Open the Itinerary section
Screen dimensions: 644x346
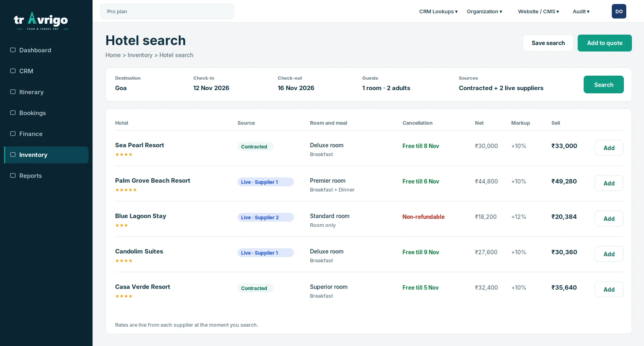coord(46,92)
